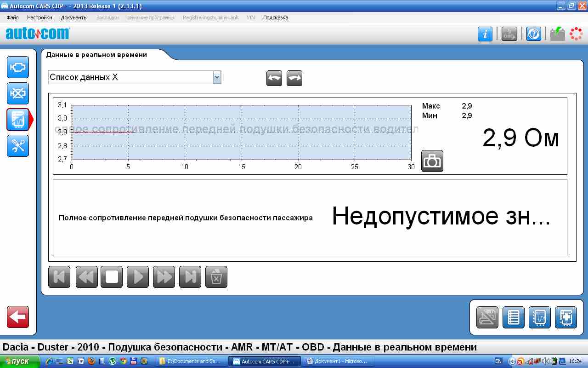Click the red back arrow button

click(x=18, y=317)
